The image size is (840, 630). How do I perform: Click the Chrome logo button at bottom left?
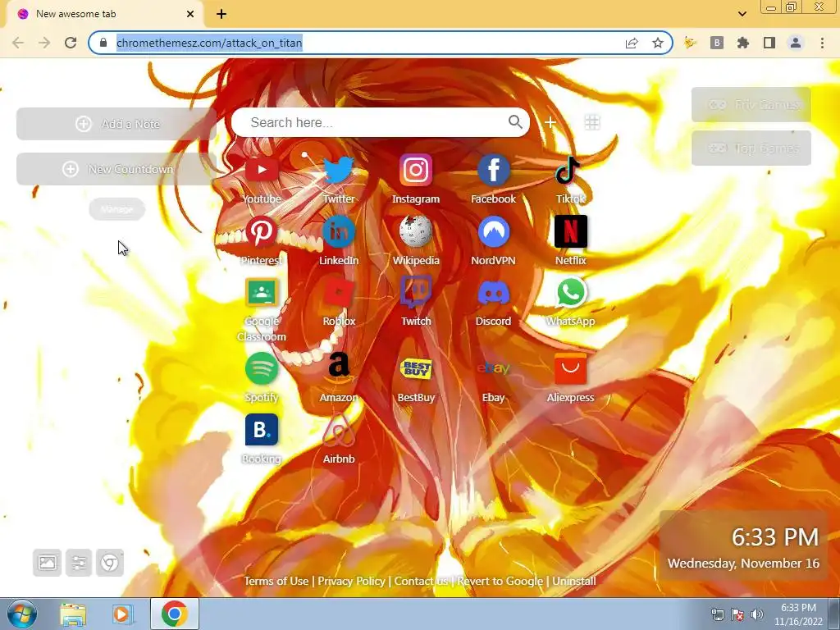[x=110, y=563]
